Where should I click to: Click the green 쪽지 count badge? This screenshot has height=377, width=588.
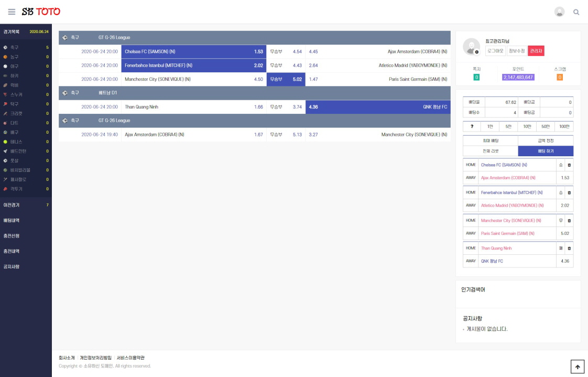pyautogui.click(x=476, y=77)
